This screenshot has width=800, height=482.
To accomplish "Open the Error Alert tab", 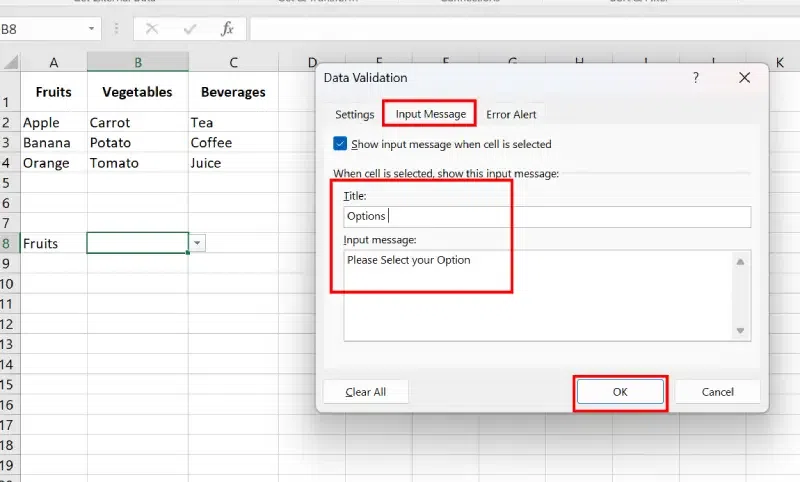I will point(511,114).
